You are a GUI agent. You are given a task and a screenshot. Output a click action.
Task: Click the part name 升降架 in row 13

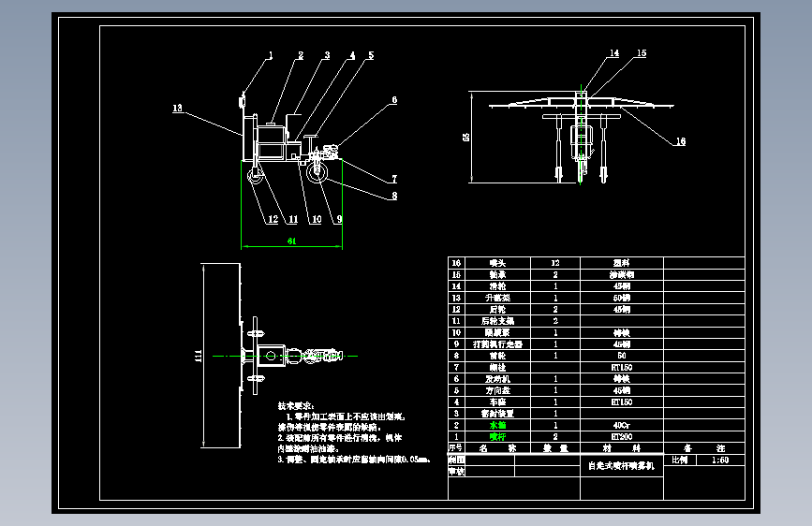(497, 298)
